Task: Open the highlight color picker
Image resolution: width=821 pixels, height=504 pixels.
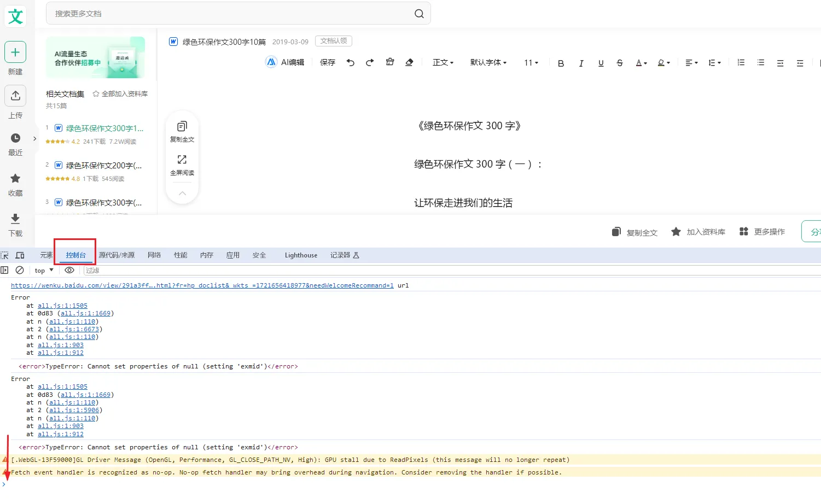Action: pyautogui.click(x=663, y=63)
